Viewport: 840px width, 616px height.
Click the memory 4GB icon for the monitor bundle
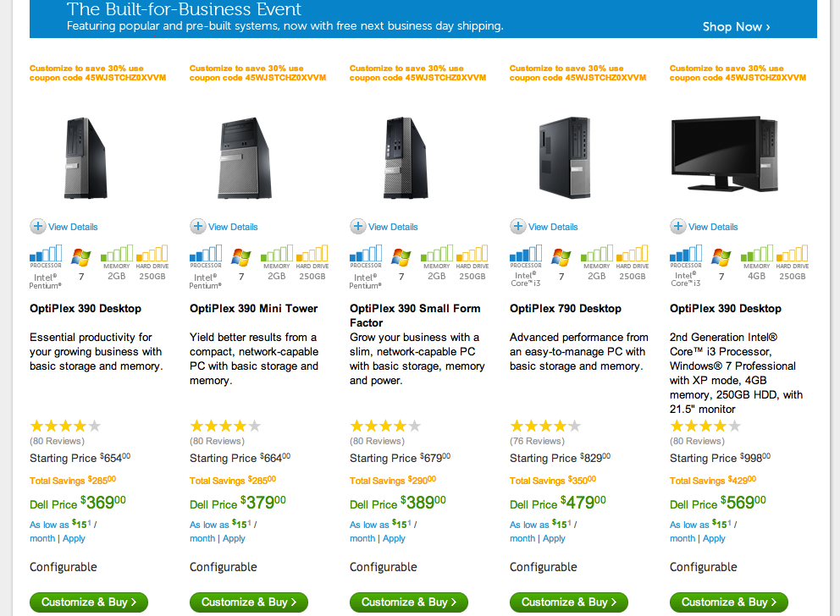[x=756, y=254]
